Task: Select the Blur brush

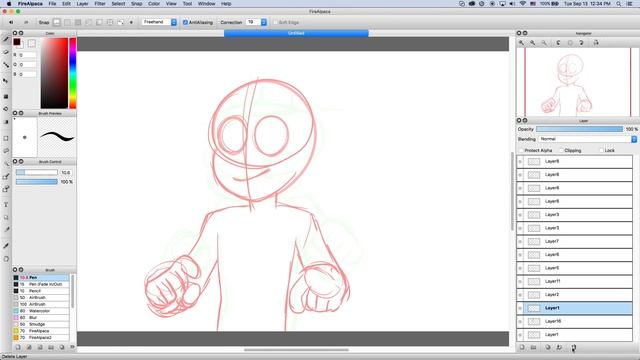Action: click(x=41, y=318)
